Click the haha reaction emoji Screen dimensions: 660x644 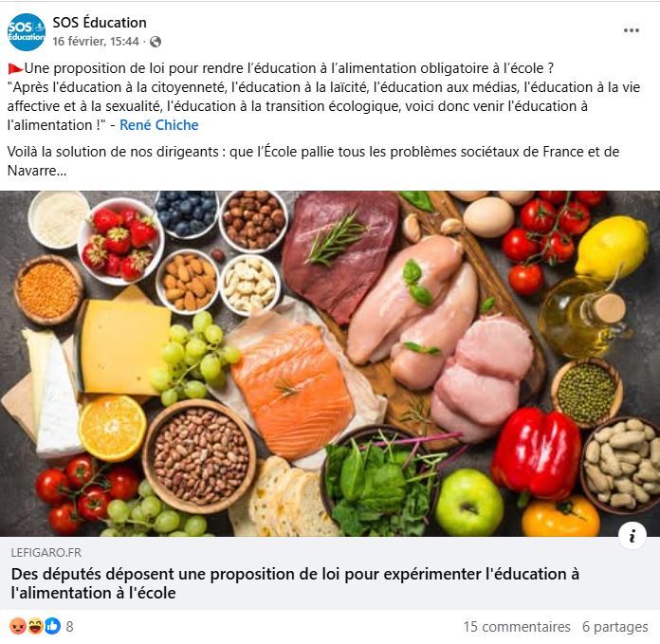35,626
